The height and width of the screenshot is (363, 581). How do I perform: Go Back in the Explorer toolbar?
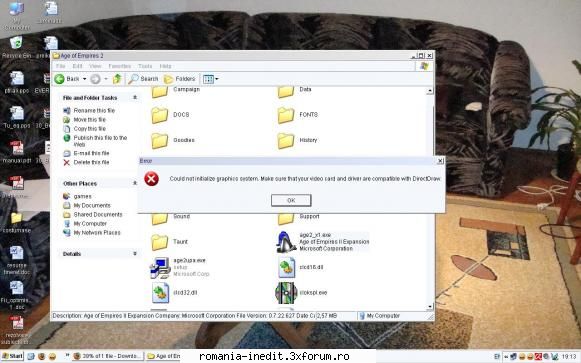pyautogui.click(x=67, y=79)
